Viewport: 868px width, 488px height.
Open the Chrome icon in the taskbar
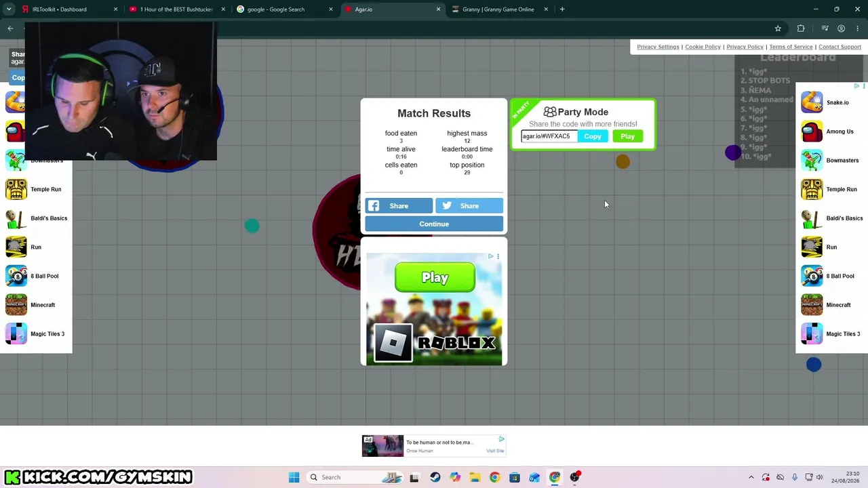coord(494,477)
